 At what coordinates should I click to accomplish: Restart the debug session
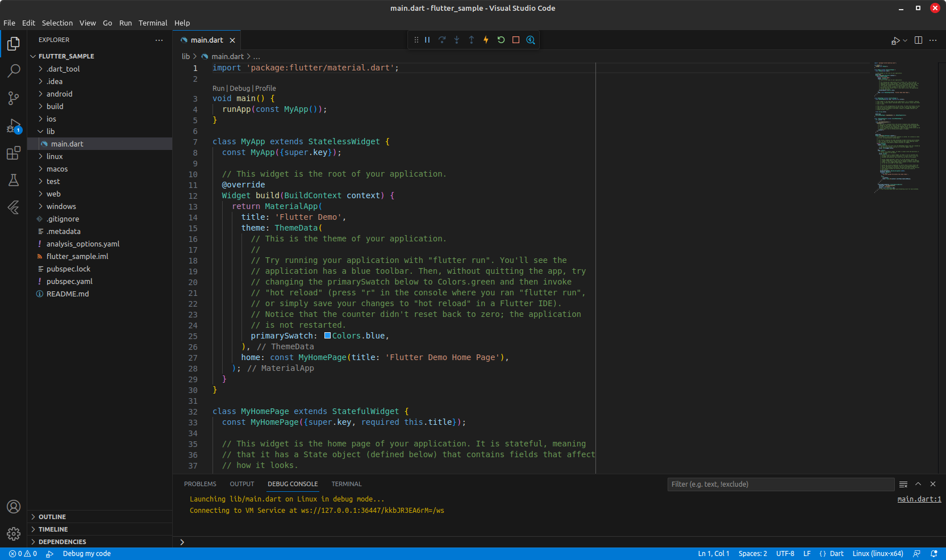[501, 40]
